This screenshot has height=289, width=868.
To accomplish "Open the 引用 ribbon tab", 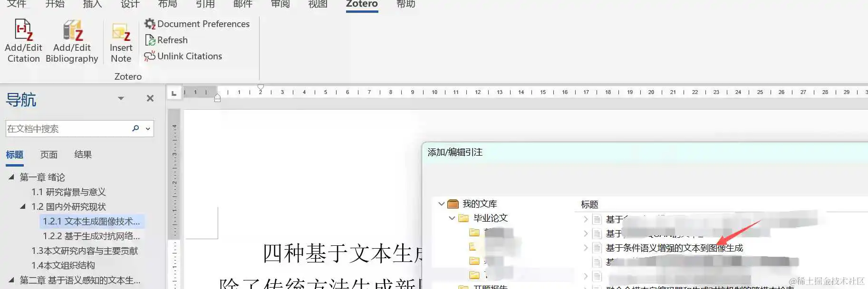I will [205, 4].
